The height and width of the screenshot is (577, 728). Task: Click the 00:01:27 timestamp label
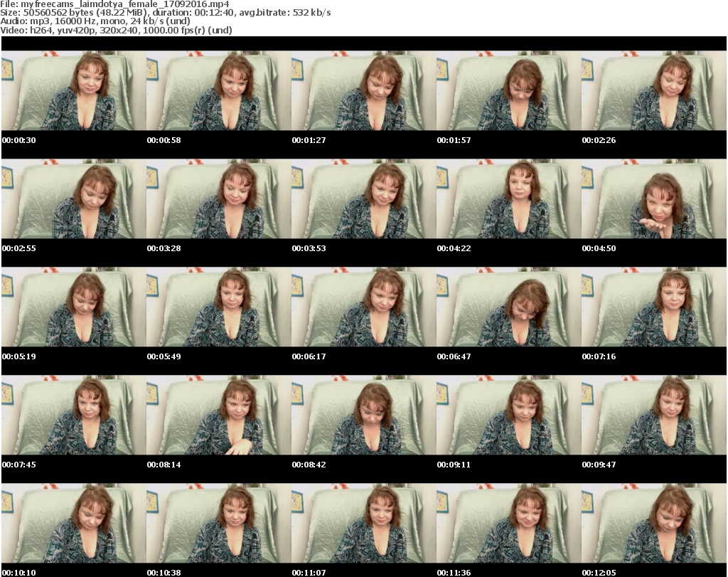click(309, 140)
